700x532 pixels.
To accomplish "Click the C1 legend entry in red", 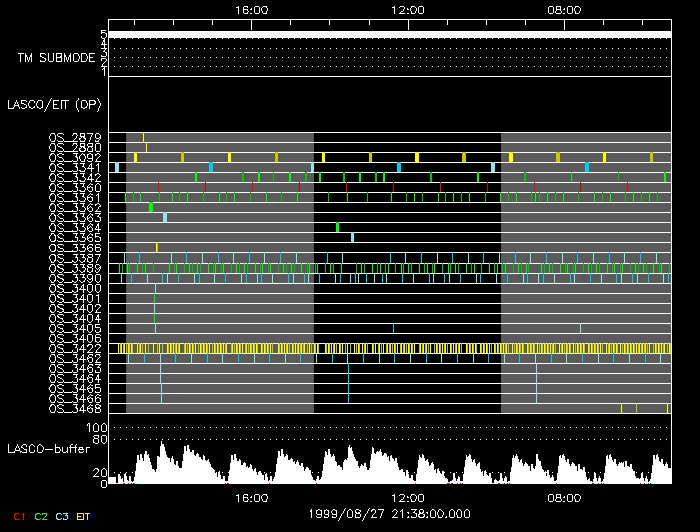I will 19,515.
